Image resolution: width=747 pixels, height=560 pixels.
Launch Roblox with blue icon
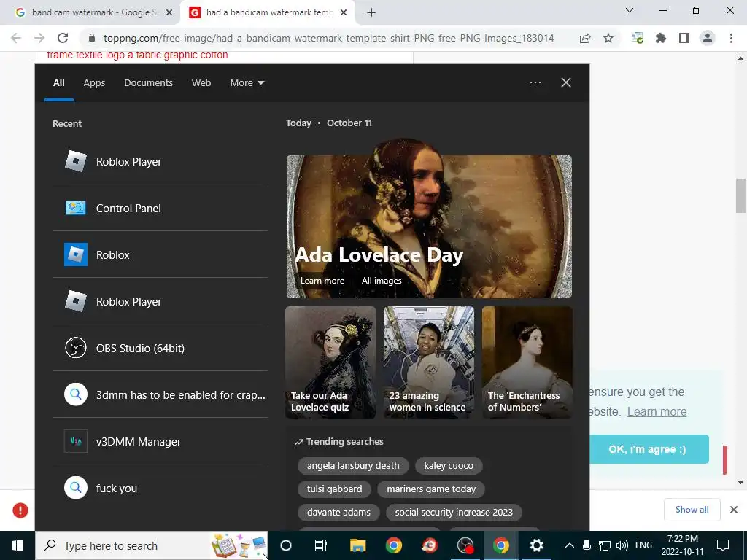pyautogui.click(x=160, y=254)
